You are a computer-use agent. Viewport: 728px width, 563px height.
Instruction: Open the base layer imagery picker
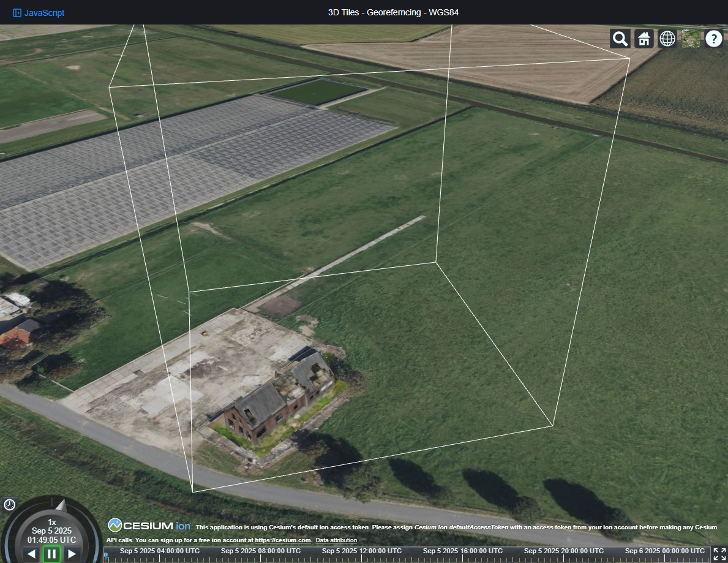(x=691, y=39)
